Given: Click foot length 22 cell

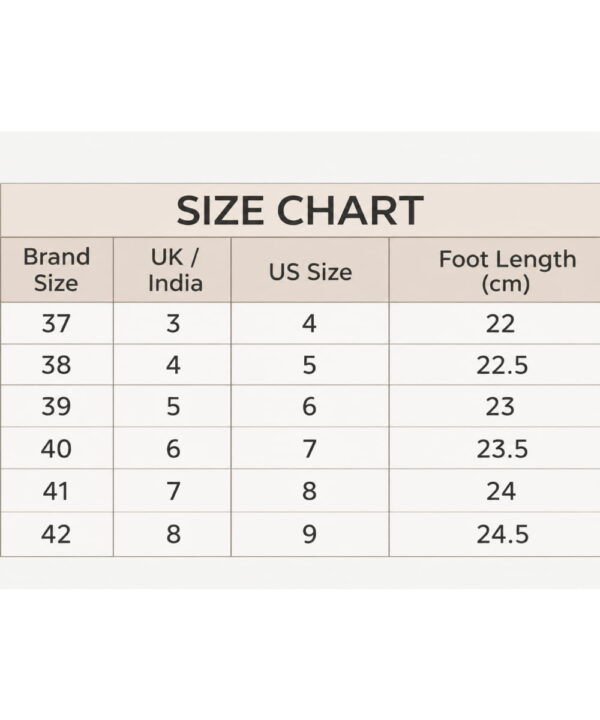Looking at the screenshot, I should coord(494,323).
